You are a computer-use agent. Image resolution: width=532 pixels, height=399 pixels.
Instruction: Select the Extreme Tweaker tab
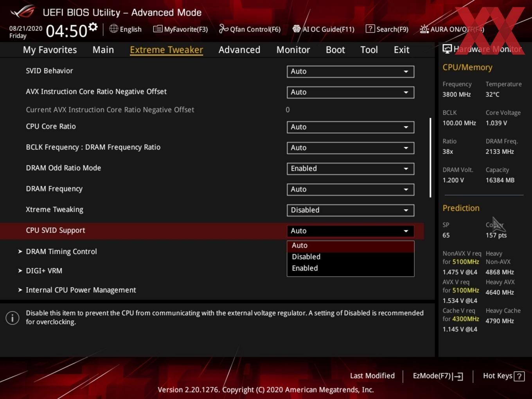click(x=166, y=50)
